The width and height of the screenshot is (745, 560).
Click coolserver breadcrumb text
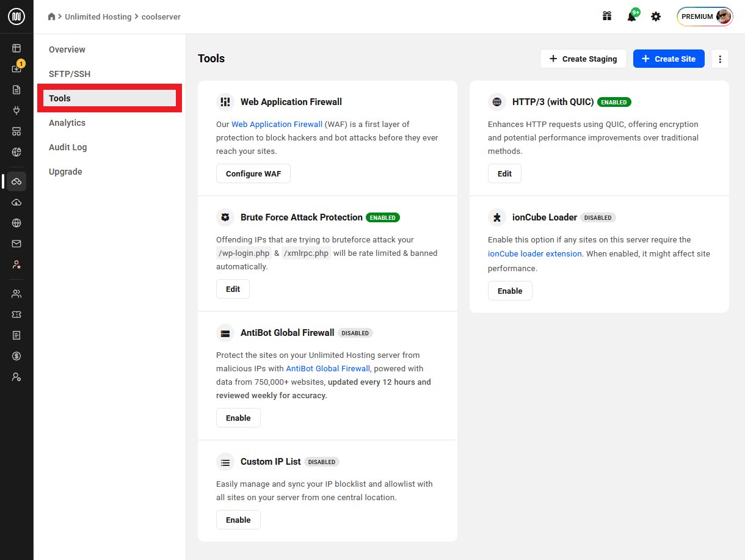[161, 16]
